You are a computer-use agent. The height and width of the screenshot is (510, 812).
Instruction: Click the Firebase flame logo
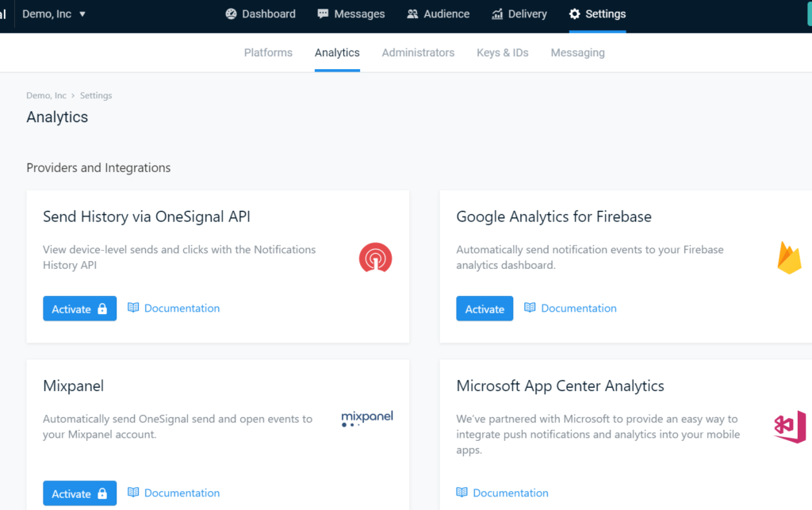click(x=789, y=257)
